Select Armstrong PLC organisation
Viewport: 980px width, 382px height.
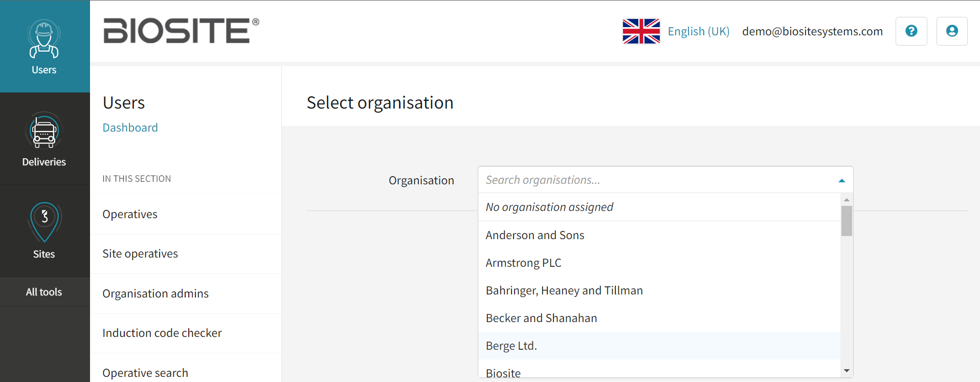659,263
